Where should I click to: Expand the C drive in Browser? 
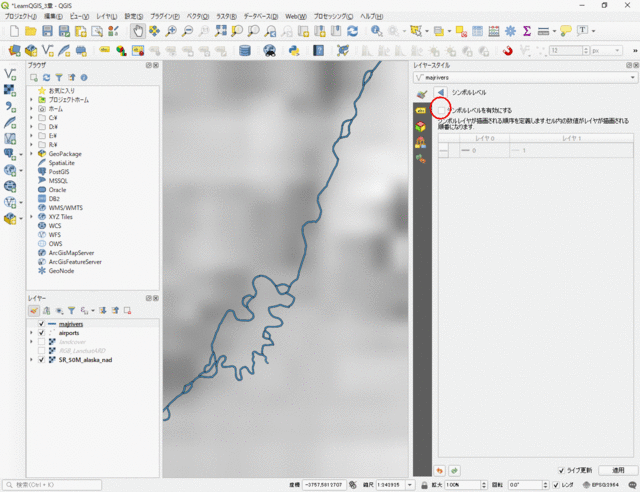click(x=31, y=118)
